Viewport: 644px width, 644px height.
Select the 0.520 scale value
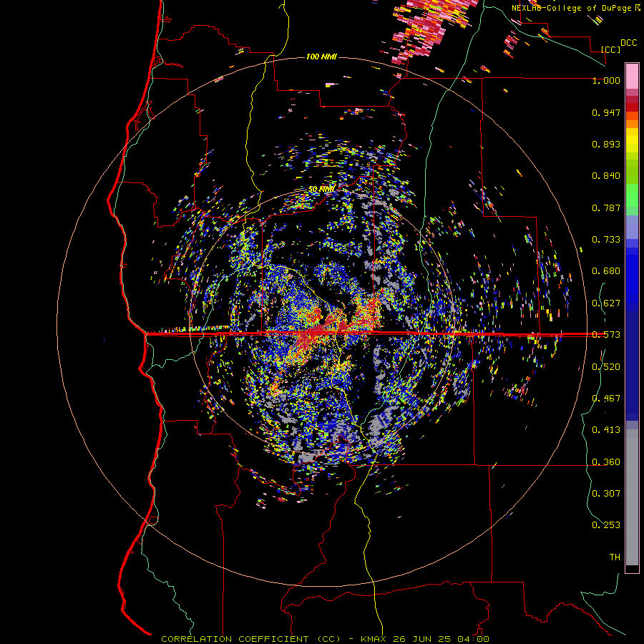tap(606, 367)
